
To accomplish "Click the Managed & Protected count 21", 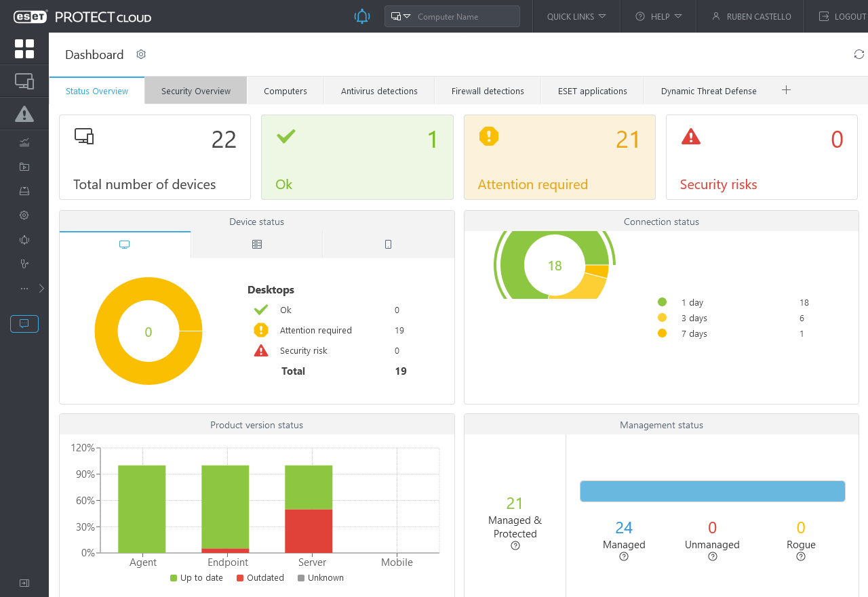I will coord(515,503).
